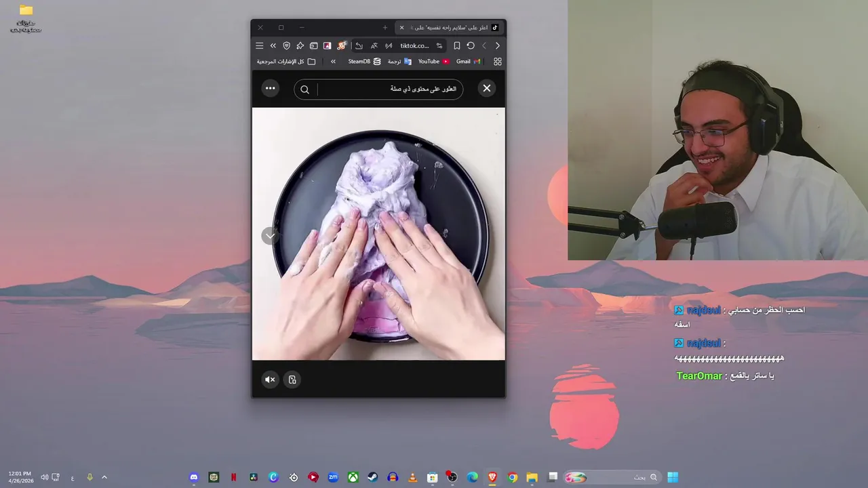Select the TikTok slime search tab

point(449,28)
